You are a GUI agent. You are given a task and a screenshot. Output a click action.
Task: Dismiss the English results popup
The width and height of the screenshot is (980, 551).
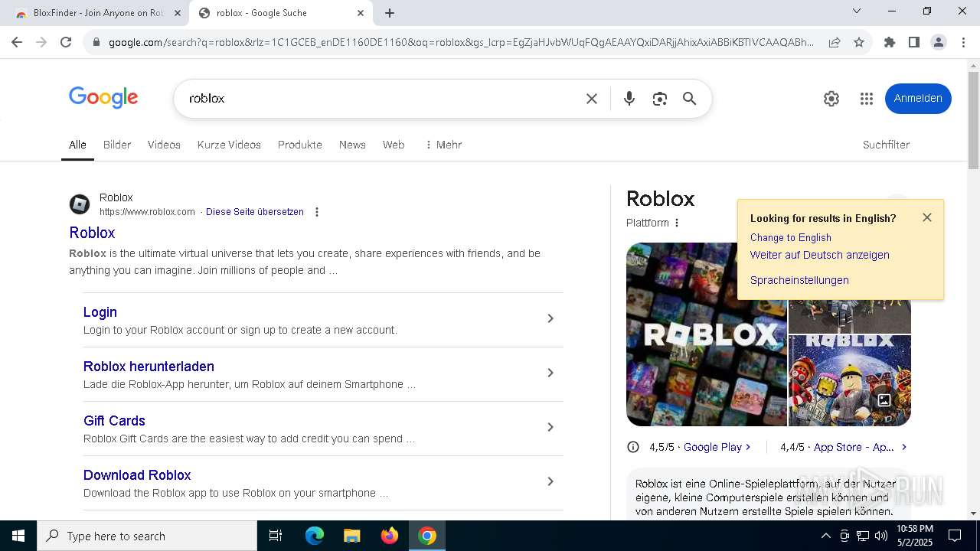(x=927, y=217)
